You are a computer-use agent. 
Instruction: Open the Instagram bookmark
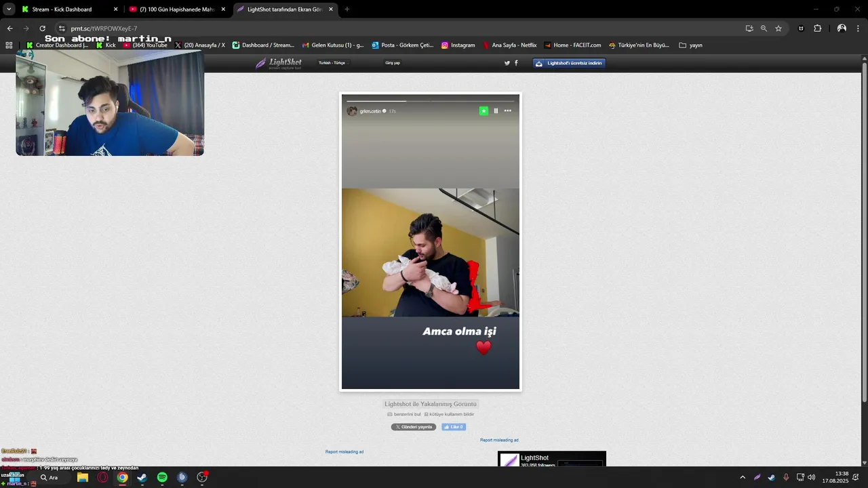[x=458, y=45]
